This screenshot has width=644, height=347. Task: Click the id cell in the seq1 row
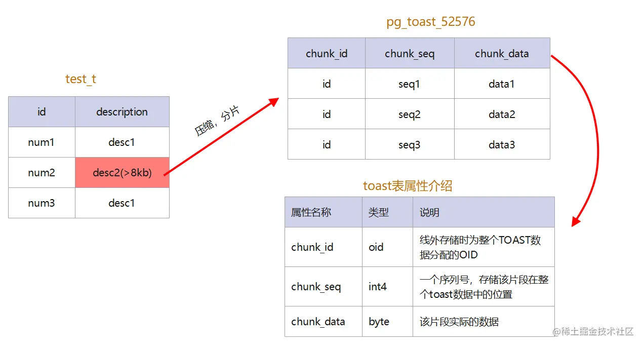tap(327, 84)
